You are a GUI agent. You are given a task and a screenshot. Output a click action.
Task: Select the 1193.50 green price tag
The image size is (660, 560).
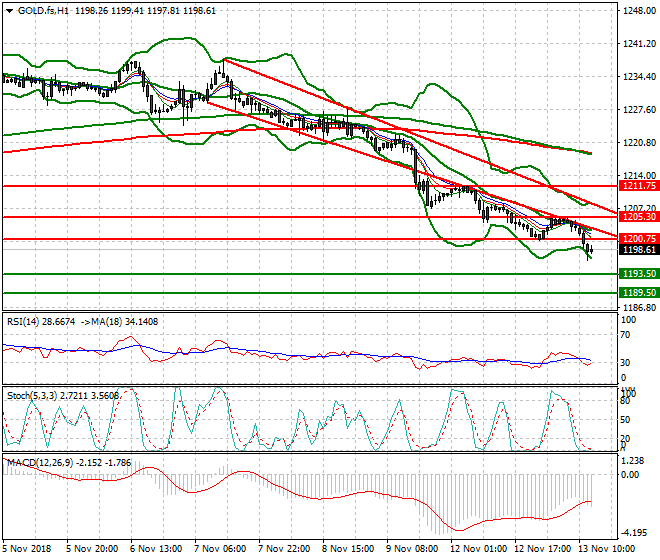637,273
